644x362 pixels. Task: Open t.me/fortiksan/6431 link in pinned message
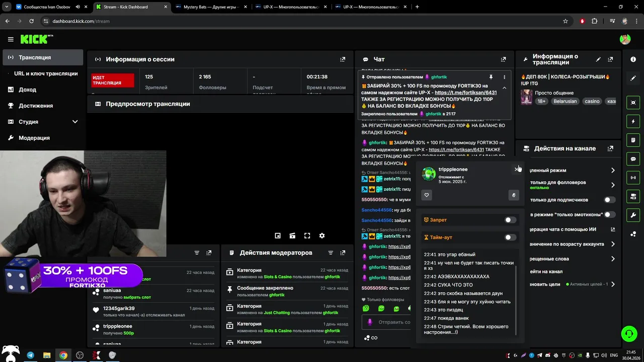tap(465, 93)
